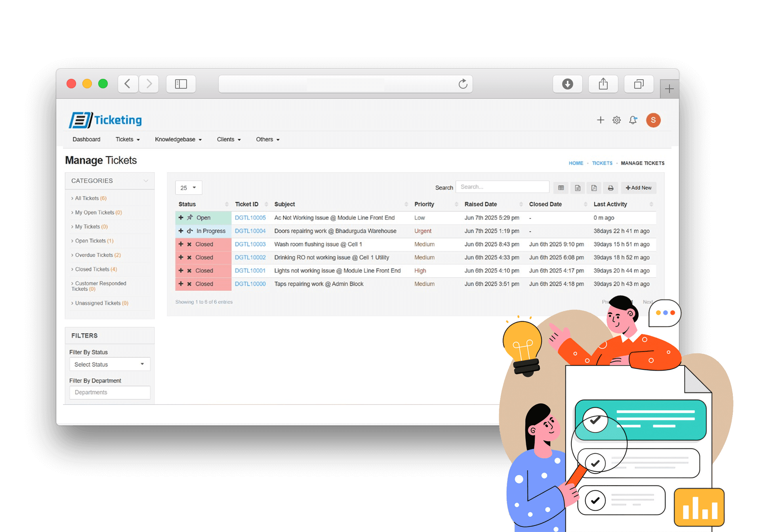Viewport: 759px width, 532px height.
Task: Click the PDF export icon
Action: (x=594, y=188)
